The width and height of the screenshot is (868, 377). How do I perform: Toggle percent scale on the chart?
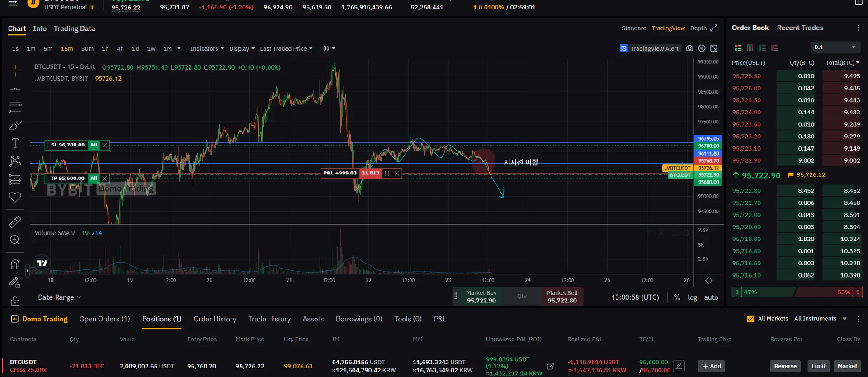coord(677,297)
